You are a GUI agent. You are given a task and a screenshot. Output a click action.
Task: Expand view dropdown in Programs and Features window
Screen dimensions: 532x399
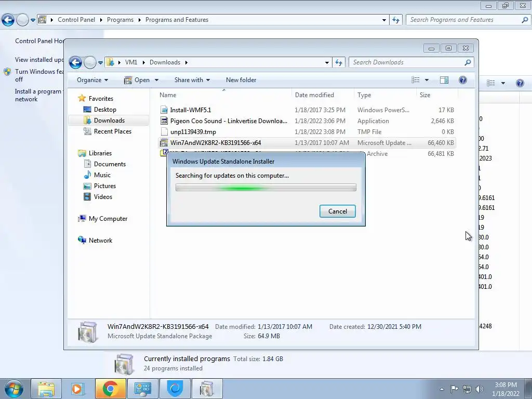[x=503, y=83]
